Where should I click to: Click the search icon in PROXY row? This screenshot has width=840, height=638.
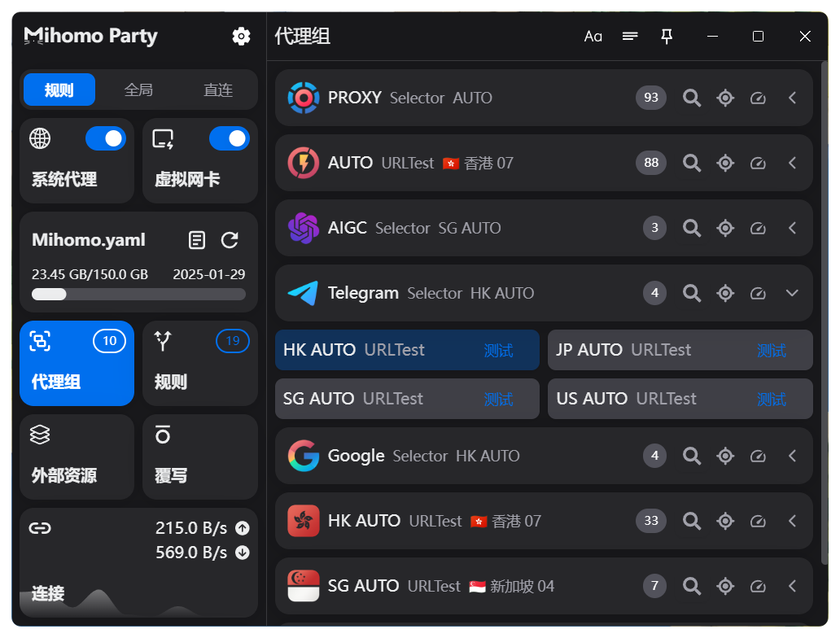point(692,98)
